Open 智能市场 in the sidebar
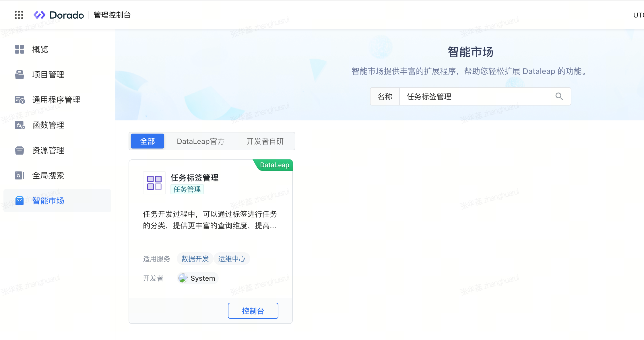Screen dimensions: 644x340 48,201
